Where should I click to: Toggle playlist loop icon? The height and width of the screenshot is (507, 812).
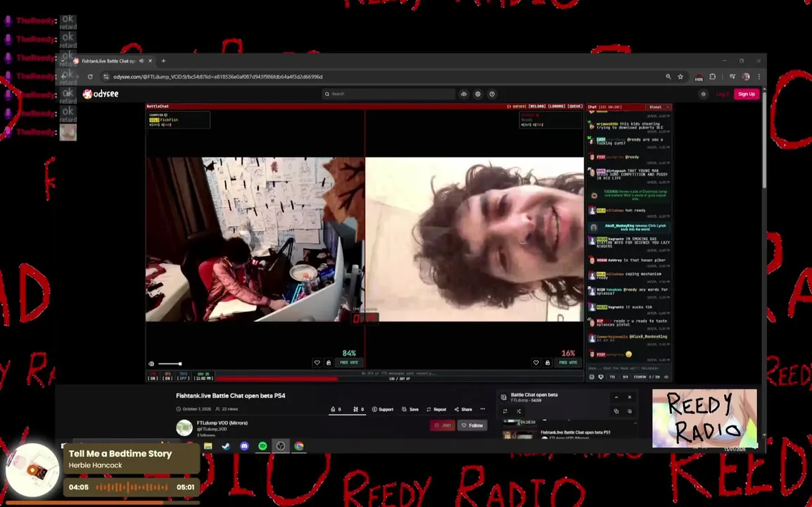(x=505, y=411)
